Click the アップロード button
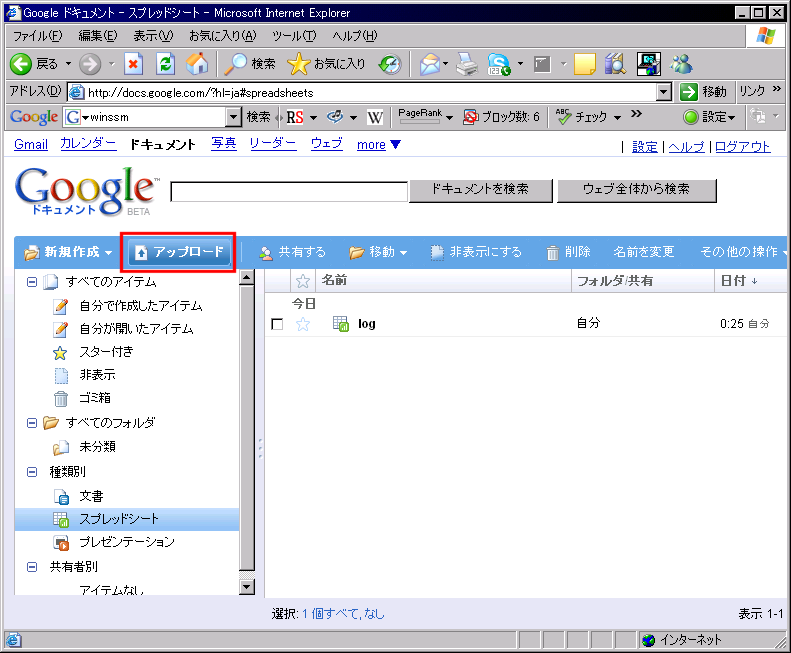The image size is (791, 653). (x=179, y=252)
